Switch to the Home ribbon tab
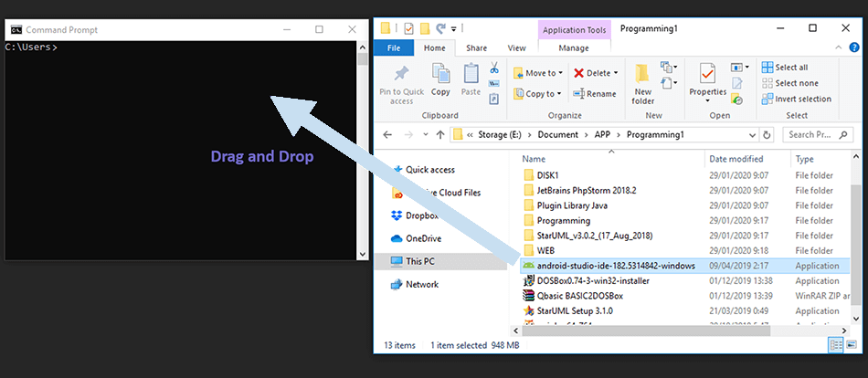This screenshot has width=868, height=378. (x=435, y=48)
